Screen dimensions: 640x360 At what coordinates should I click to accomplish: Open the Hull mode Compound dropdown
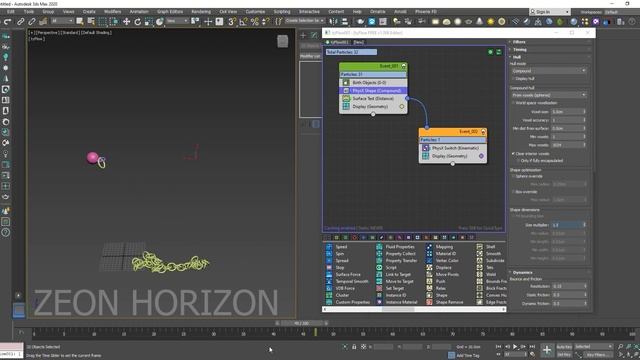pos(549,71)
